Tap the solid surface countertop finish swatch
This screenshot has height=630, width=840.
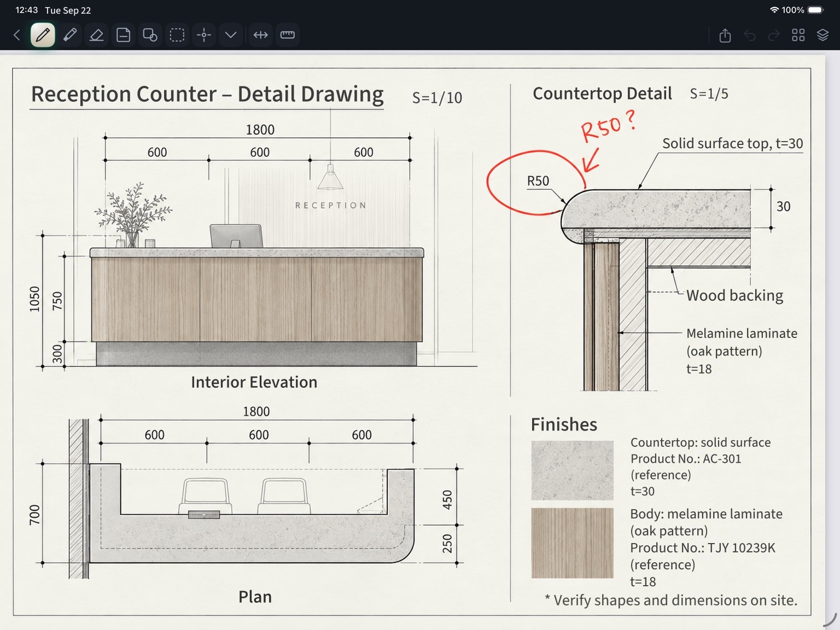pyautogui.click(x=572, y=470)
